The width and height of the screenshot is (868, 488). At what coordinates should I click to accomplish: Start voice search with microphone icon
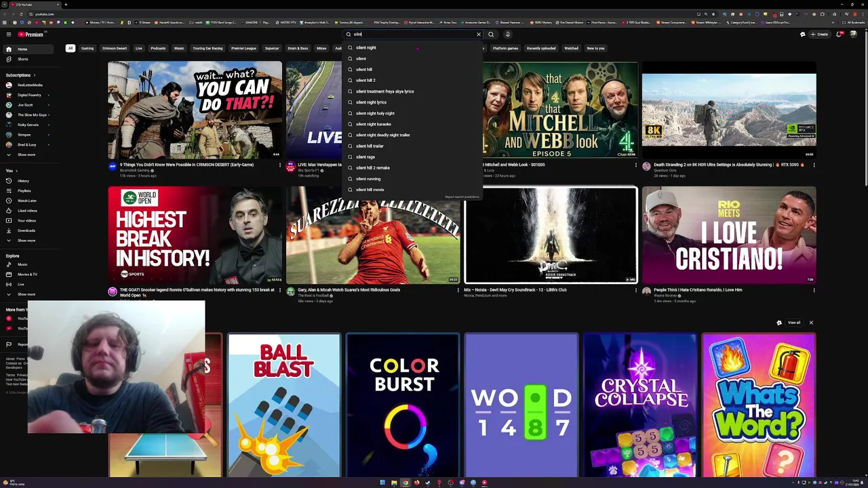coord(507,34)
